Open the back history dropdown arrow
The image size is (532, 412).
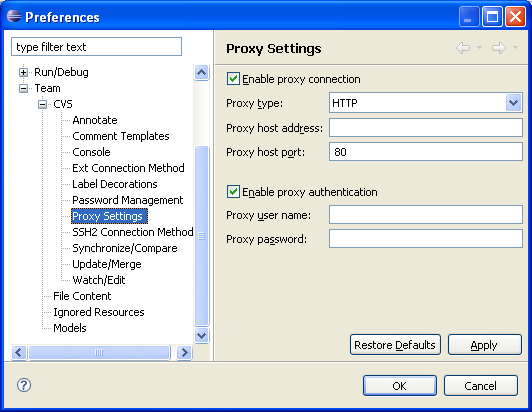click(x=479, y=47)
